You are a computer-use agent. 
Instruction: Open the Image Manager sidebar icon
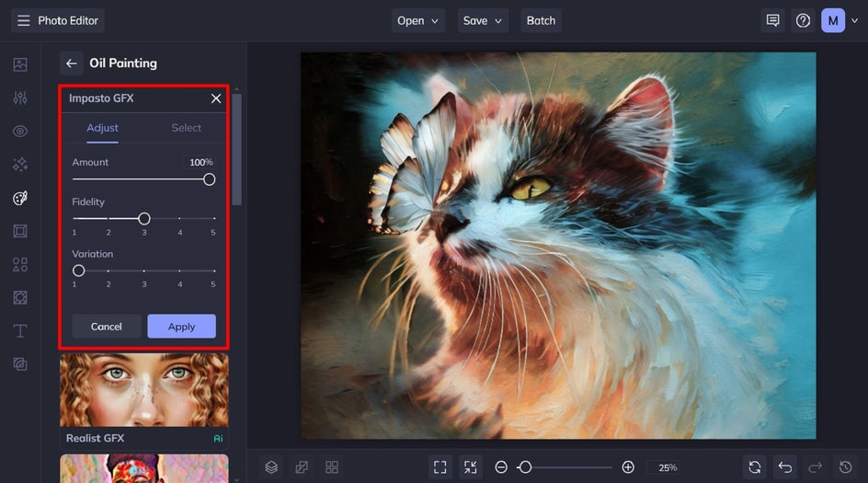[20, 64]
